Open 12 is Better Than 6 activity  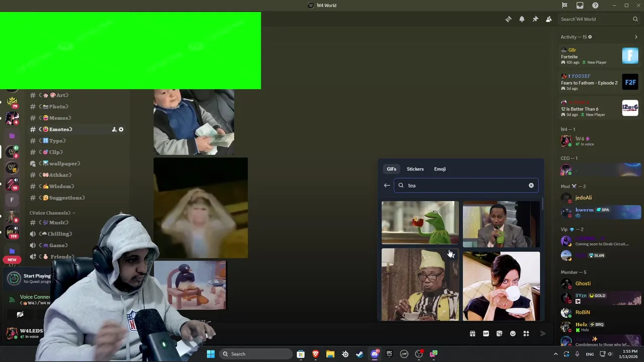[x=600, y=109]
